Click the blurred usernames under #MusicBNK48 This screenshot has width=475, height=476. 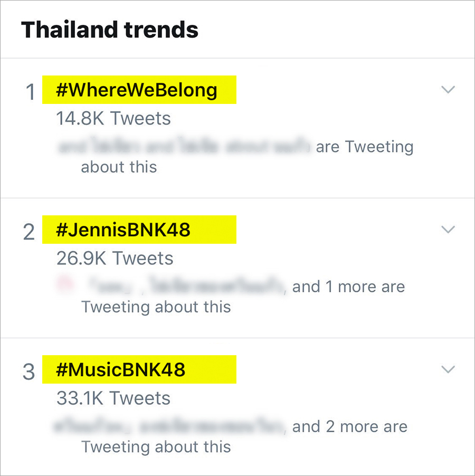click(169, 426)
